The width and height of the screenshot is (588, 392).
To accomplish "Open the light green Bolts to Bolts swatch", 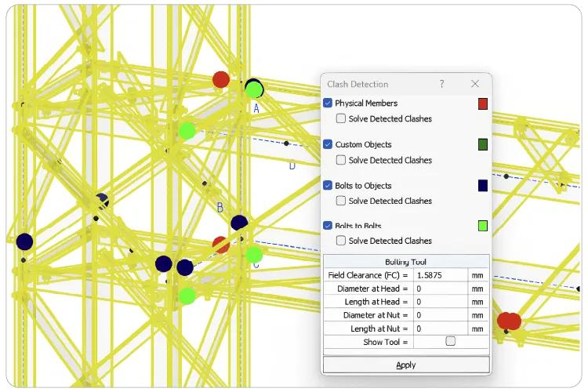I will (483, 226).
